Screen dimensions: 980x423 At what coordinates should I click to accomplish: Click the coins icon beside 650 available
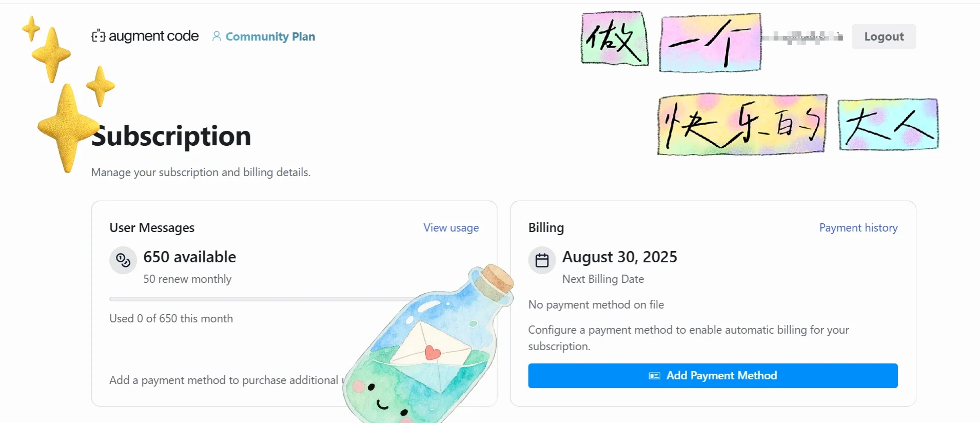(123, 260)
